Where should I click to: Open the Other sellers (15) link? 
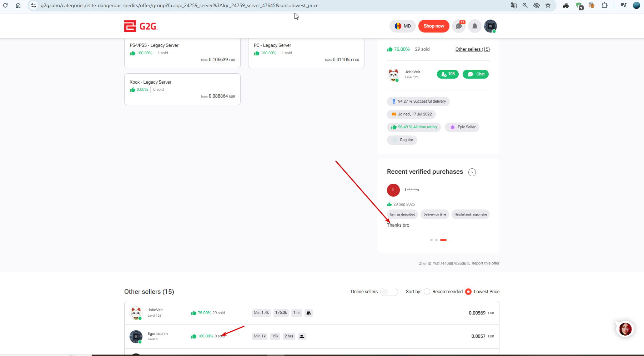473,49
